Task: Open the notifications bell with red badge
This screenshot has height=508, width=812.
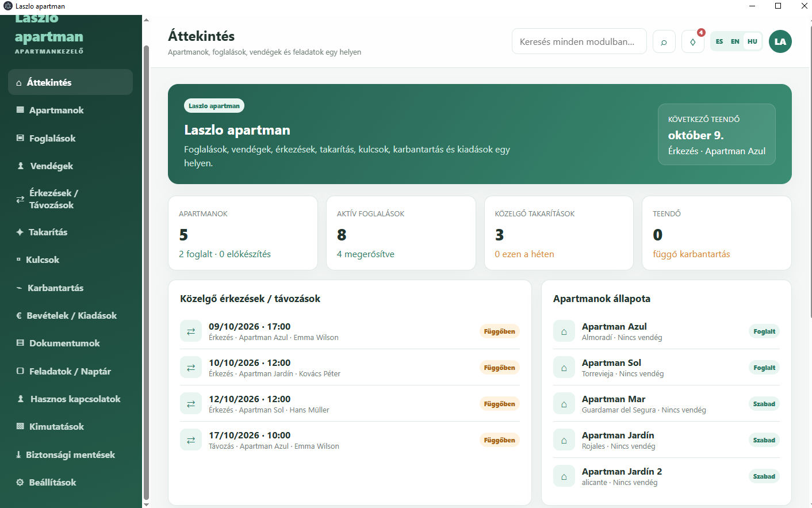Action: [693, 41]
